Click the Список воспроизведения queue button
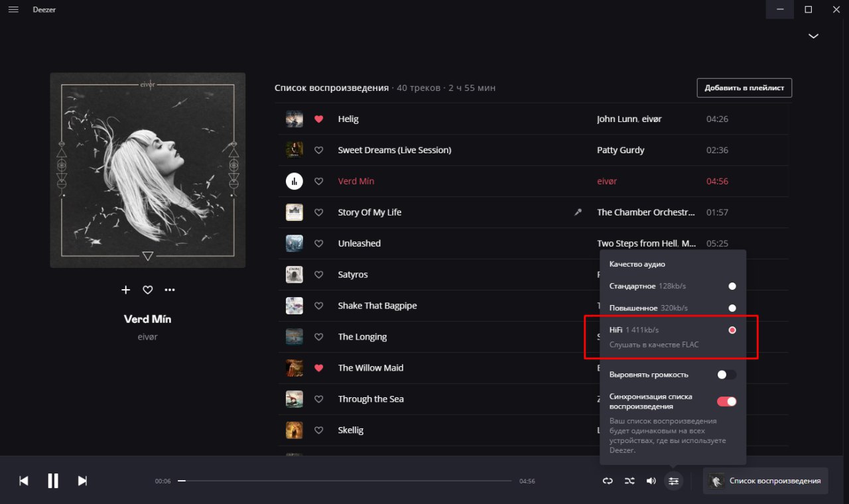The image size is (849, 504). pos(765,481)
